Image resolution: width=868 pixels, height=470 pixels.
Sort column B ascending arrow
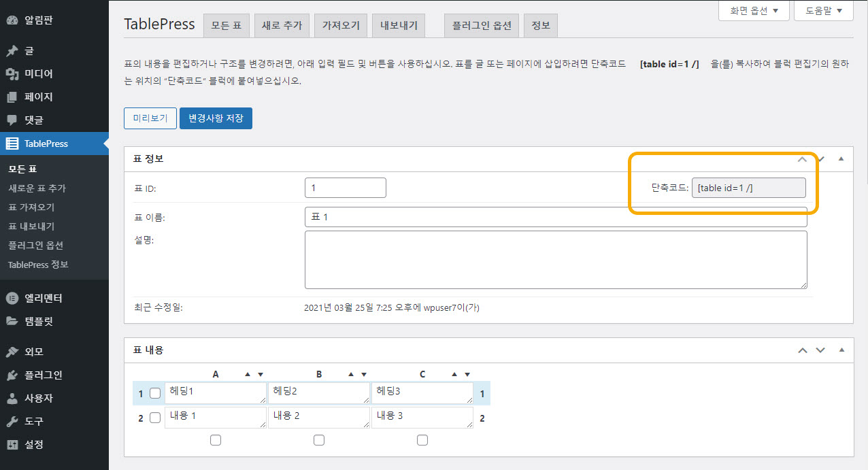[x=351, y=375]
